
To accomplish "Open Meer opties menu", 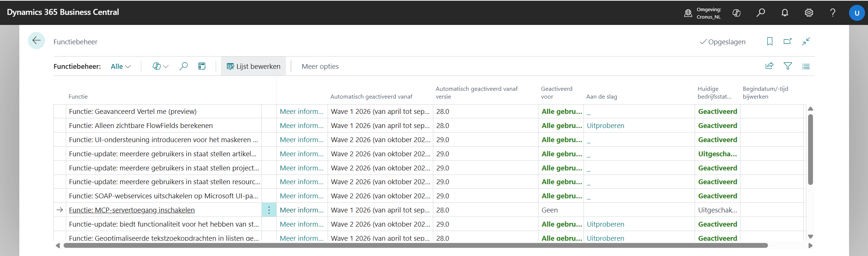I will click(320, 66).
